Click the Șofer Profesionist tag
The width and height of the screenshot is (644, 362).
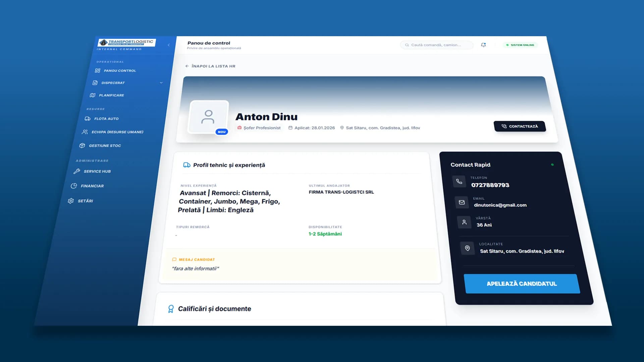point(259,128)
